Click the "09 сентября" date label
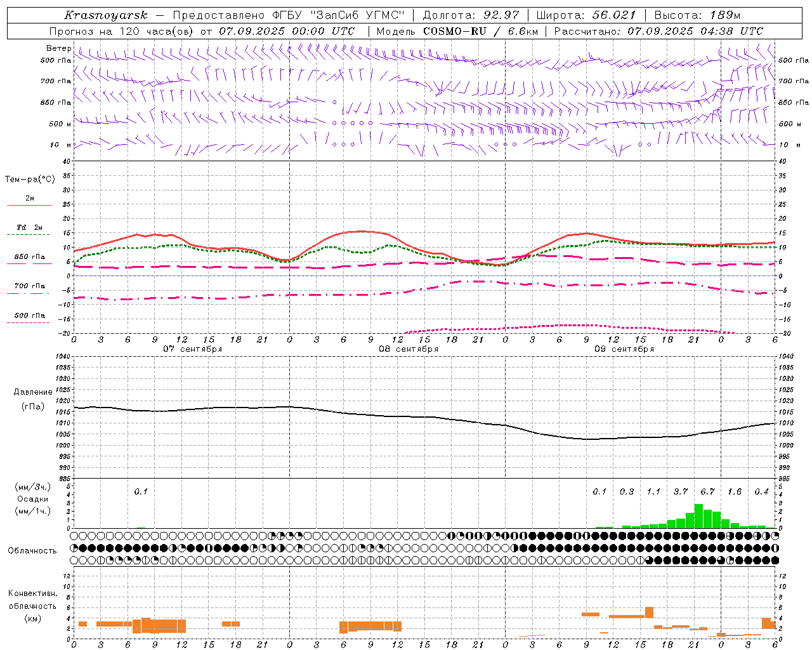 [x=624, y=349]
